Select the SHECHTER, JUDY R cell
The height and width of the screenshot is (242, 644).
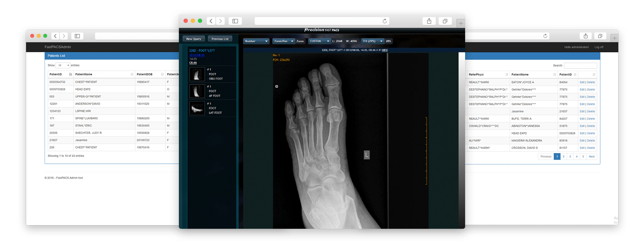click(104, 133)
